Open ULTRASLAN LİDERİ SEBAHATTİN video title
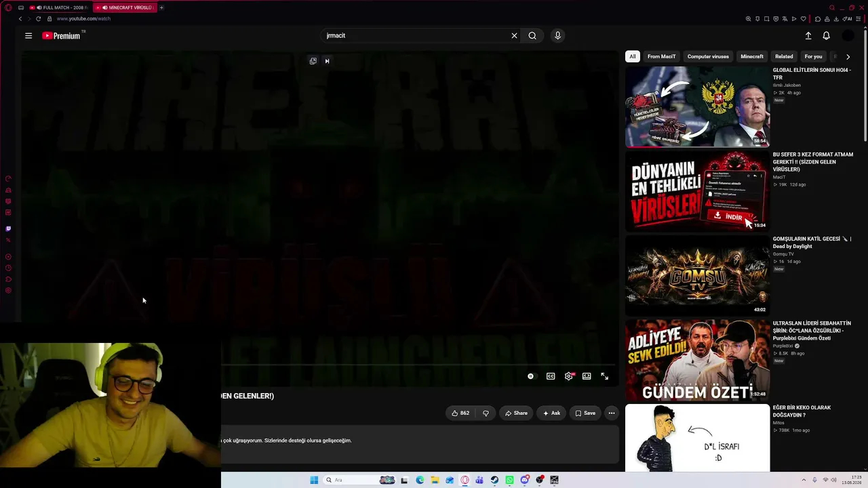868x488 pixels. [812, 331]
